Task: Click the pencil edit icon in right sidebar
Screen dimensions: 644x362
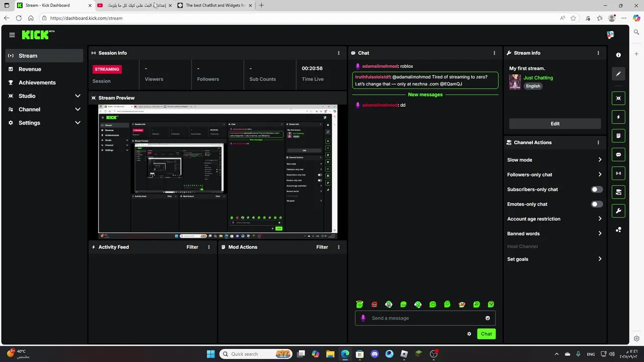Action: pos(618,73)
